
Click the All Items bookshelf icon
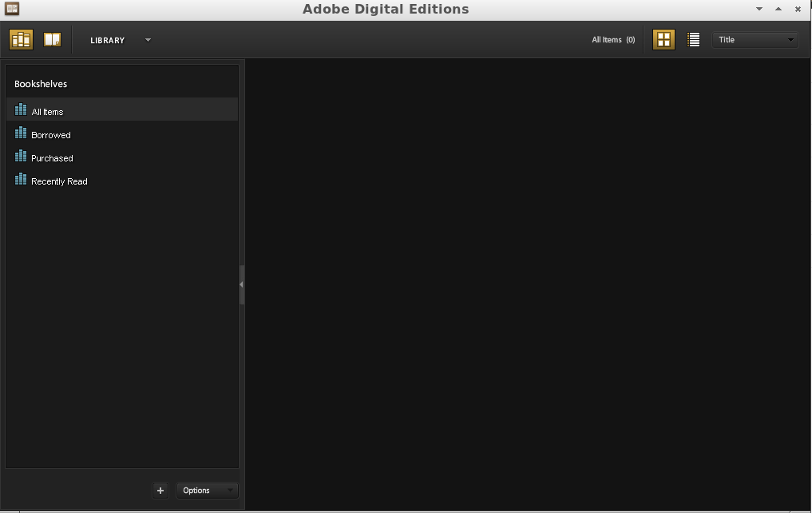coord(21,109)
